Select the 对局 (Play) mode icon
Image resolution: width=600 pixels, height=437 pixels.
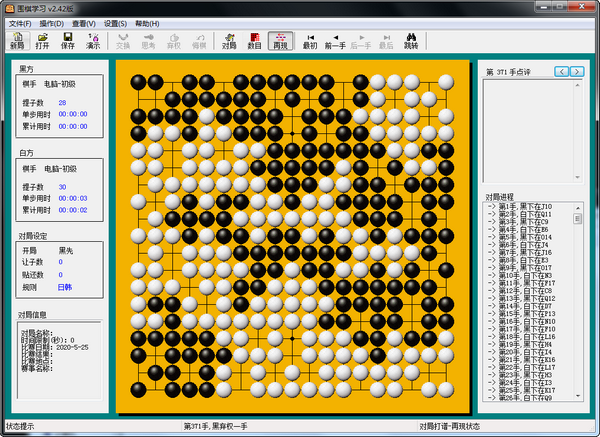pos(229,41)
